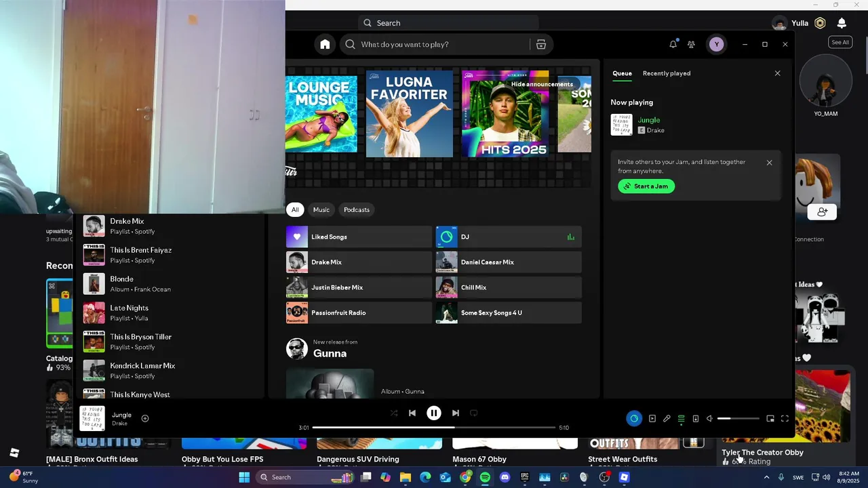This screenshot has height=488, width=868.
Task: Enter Spotify full screen mode
Action: pos(785,418)
